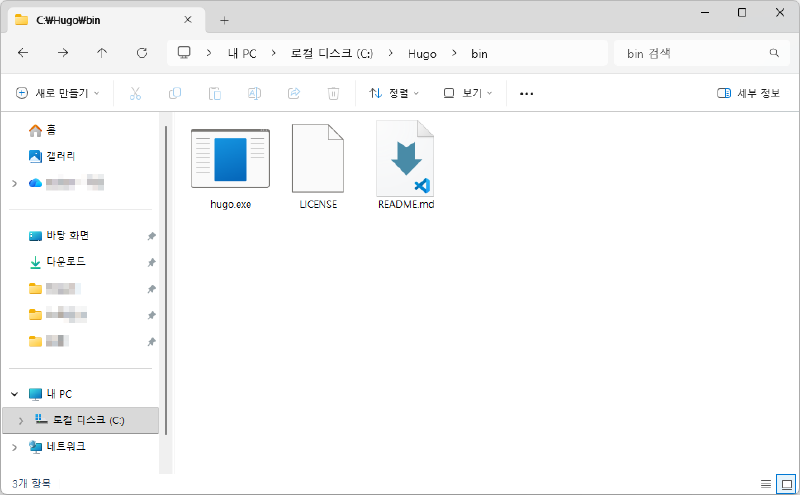800x495 pixels.
Task: Click the Cut scissors icon
Action: point(135,93)
